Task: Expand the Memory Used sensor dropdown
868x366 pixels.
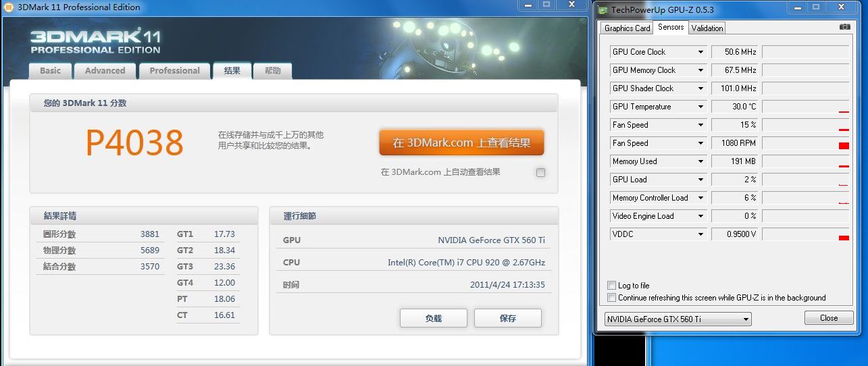Action: (x=700, y=161)
